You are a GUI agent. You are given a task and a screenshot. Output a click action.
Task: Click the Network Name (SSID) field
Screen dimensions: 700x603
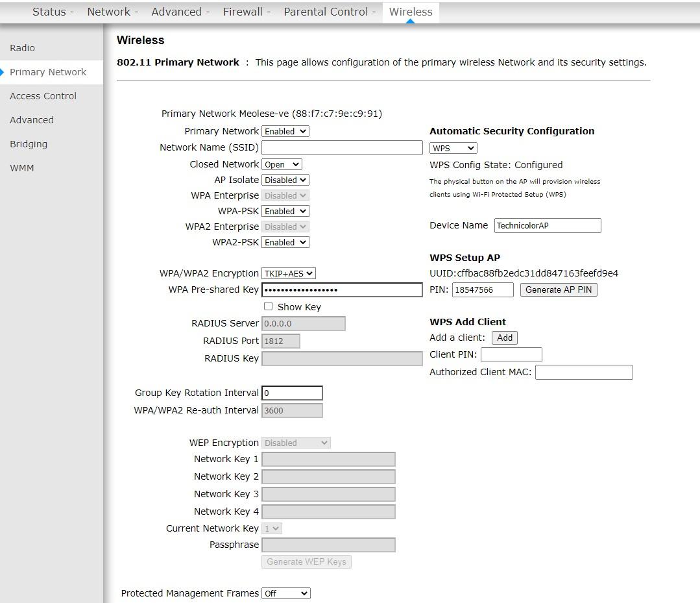342,148
